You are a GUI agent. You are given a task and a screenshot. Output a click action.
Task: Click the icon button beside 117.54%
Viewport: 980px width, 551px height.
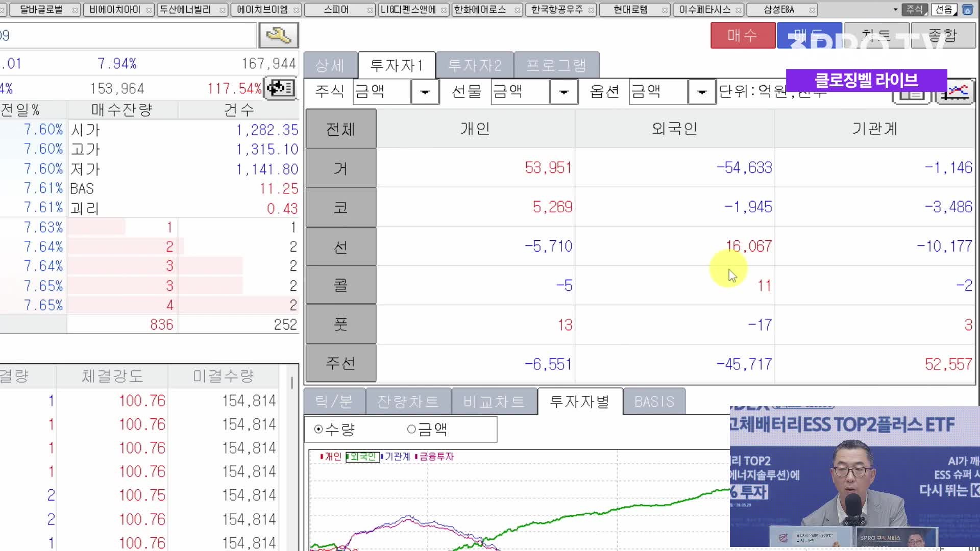point(280,88)
